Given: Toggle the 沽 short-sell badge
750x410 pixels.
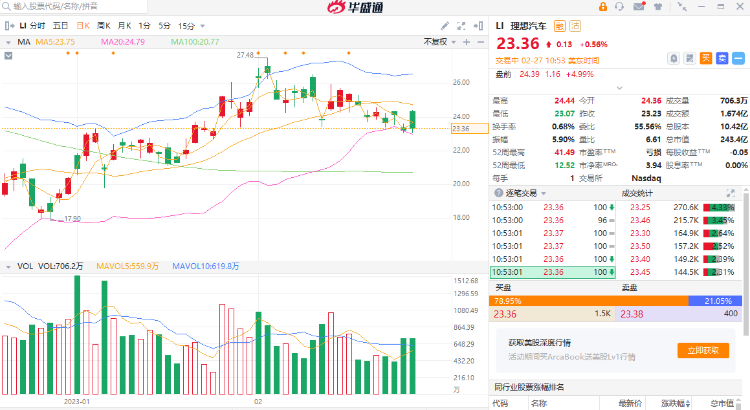Looking at the screenshot, I should [575, 25].
